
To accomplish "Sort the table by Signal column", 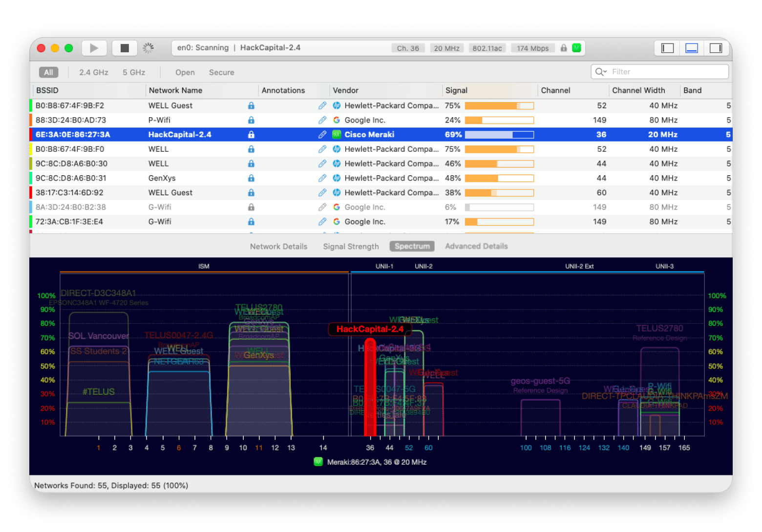I will coord(456,90).
